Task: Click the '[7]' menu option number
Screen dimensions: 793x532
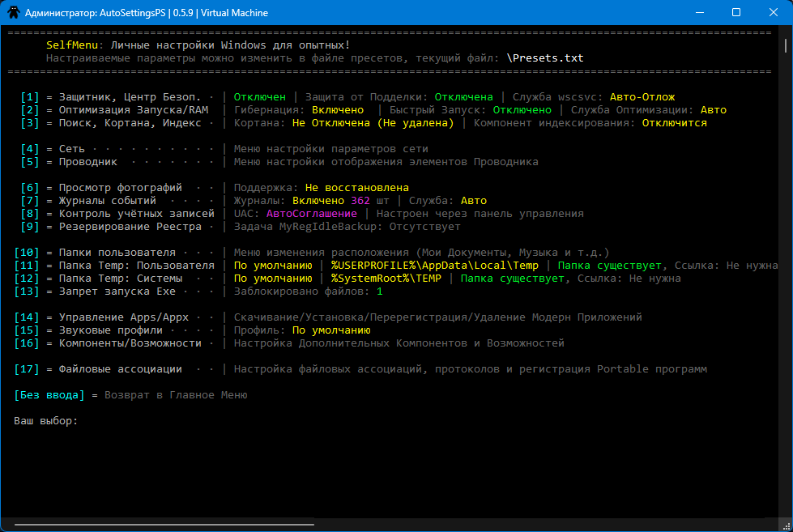Action: click(30, 201)
